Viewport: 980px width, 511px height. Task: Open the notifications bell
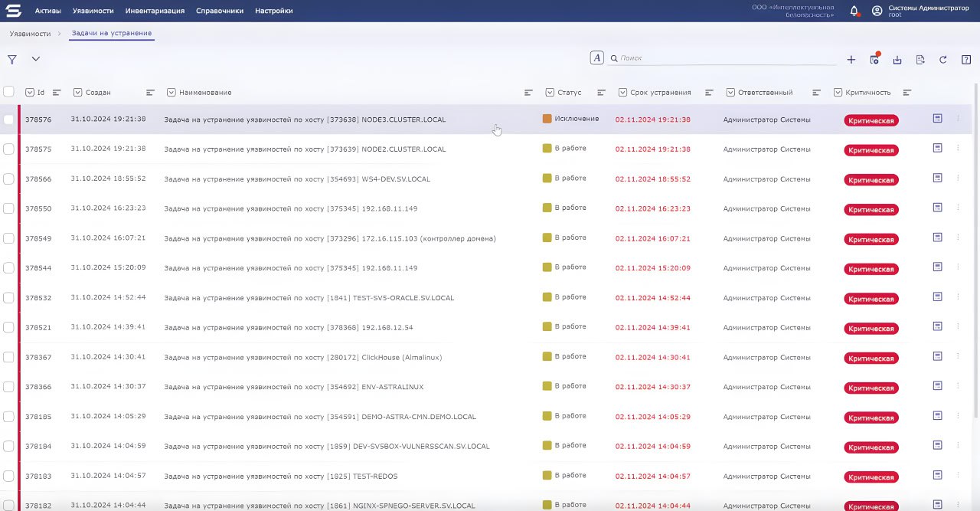click(x=854, y=11)
